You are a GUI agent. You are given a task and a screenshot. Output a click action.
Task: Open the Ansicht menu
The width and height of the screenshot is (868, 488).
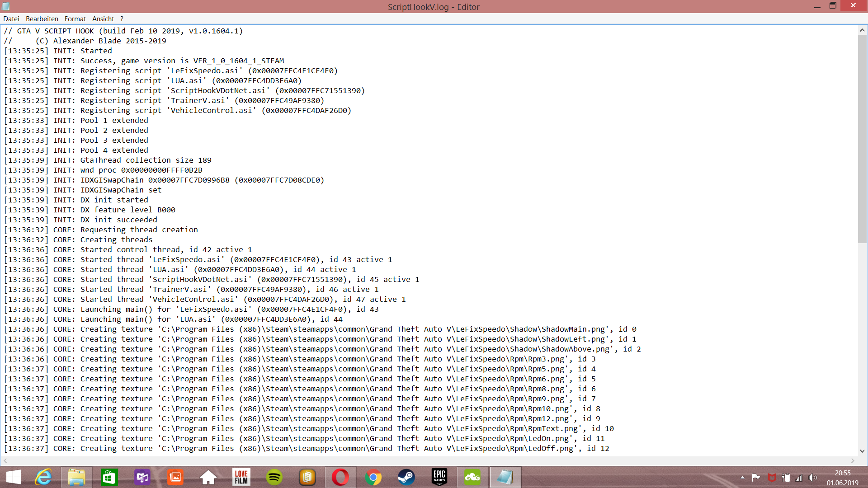pyautogui.click(x=103, y=19)
